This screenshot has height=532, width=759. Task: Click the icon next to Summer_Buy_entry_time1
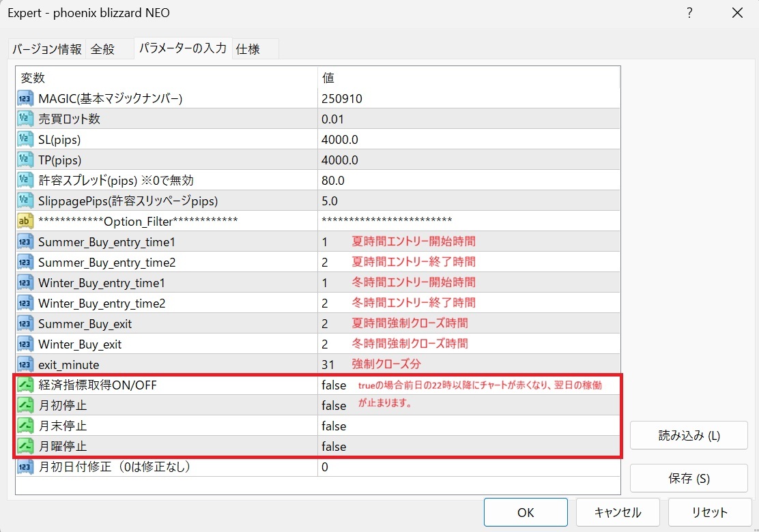pyautogui.click(x=25, y=242)
